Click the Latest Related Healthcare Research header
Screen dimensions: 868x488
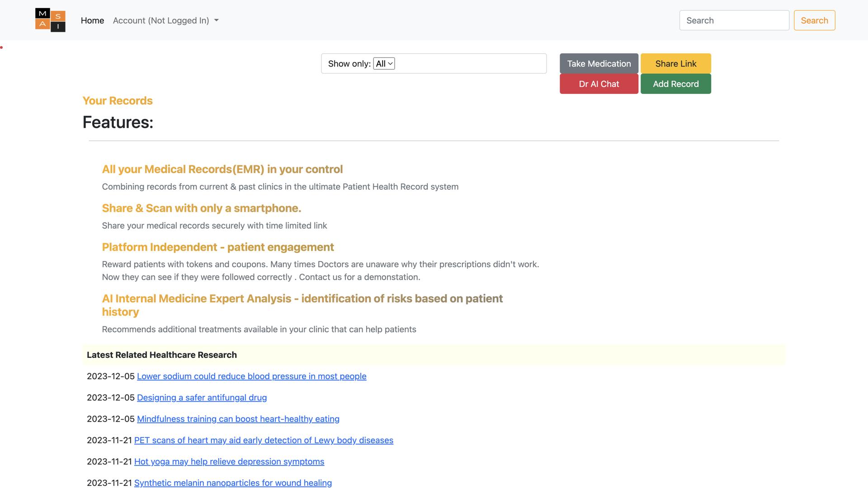(161, 355)
